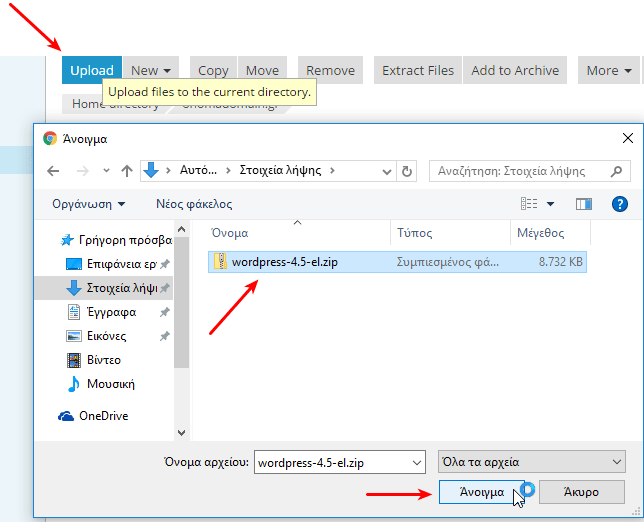644x522 pixels.
Task: Open the More dropdown menu
Action: (609, 70)
